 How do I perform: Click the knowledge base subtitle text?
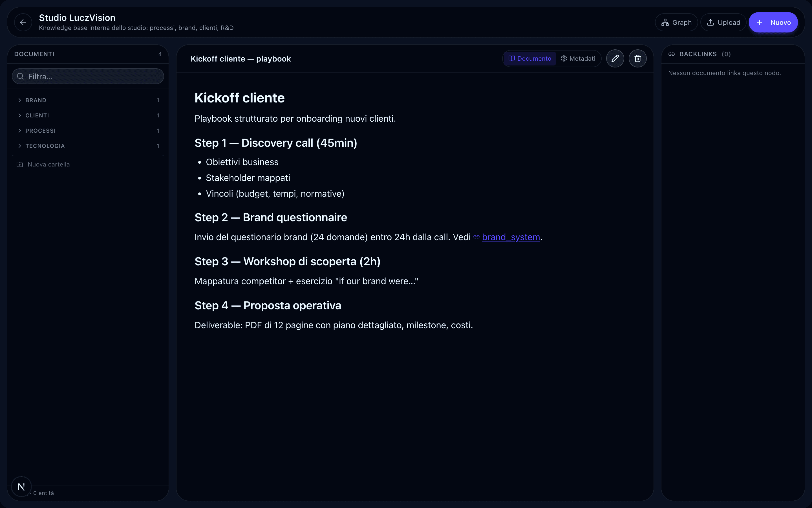(136, 28)
